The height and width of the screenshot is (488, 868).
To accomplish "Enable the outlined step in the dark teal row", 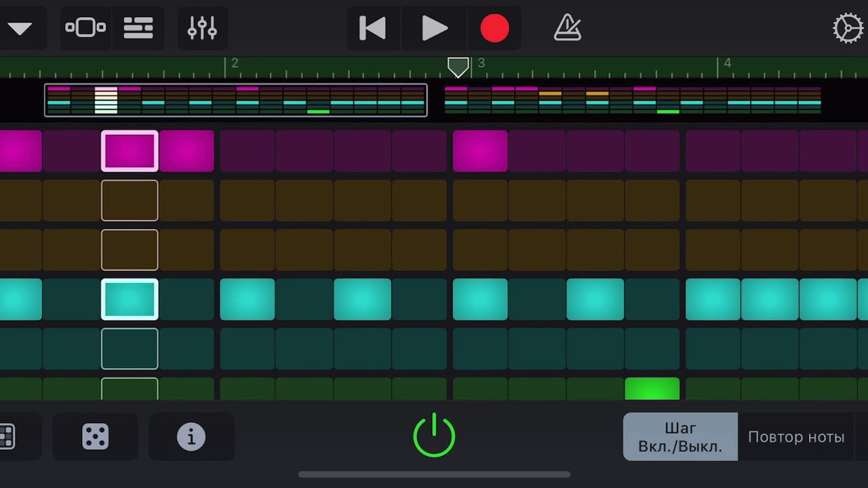I will pyautogui.click(x=130, y=349).
